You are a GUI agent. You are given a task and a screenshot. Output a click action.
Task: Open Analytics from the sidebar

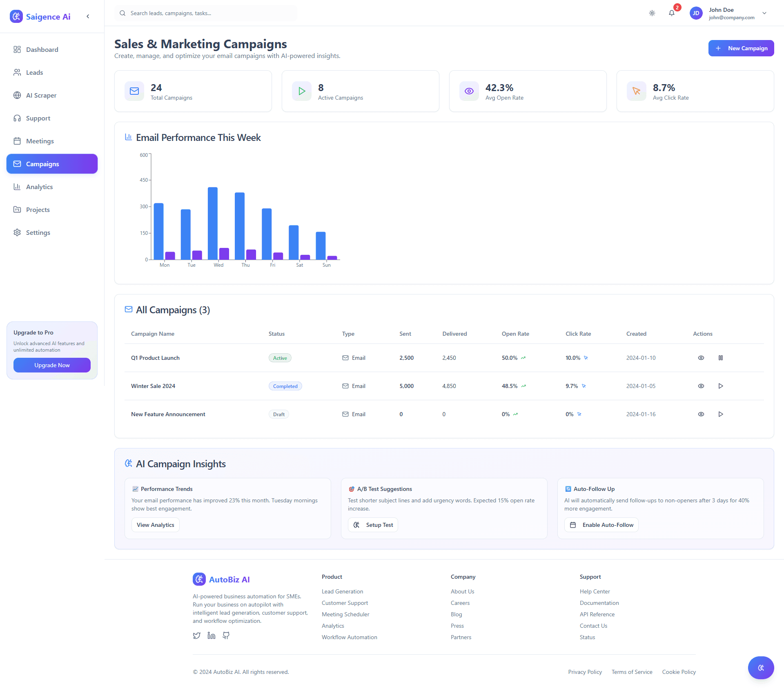pos(52,187)
